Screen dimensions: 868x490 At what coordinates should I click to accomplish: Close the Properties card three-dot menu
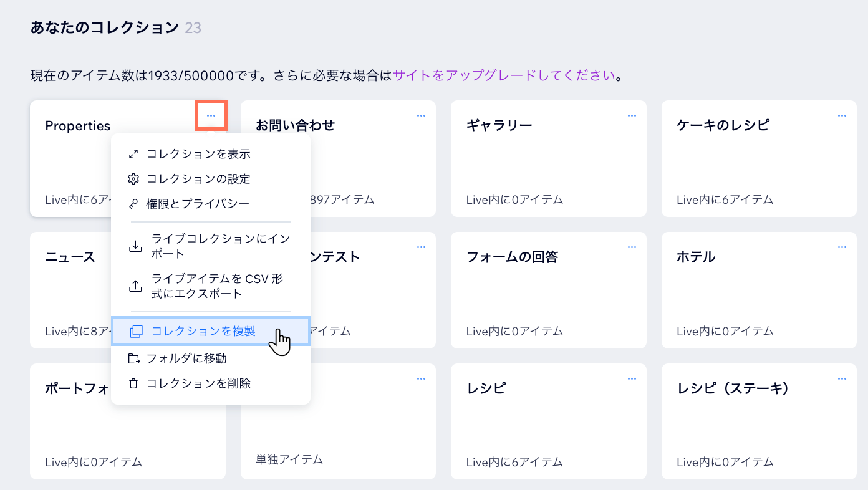click(211, 115)
